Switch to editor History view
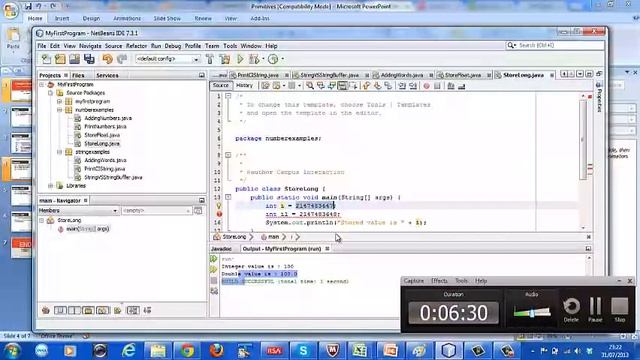 tap(244, 85)
